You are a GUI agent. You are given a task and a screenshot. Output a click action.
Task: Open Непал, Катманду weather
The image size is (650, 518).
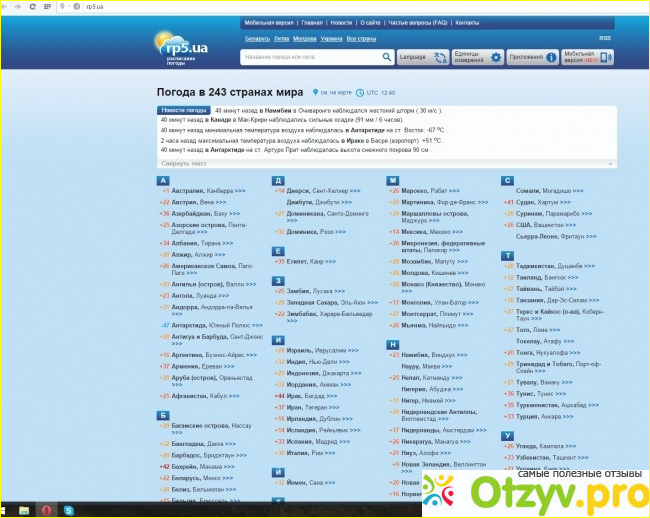coord(432,378)
